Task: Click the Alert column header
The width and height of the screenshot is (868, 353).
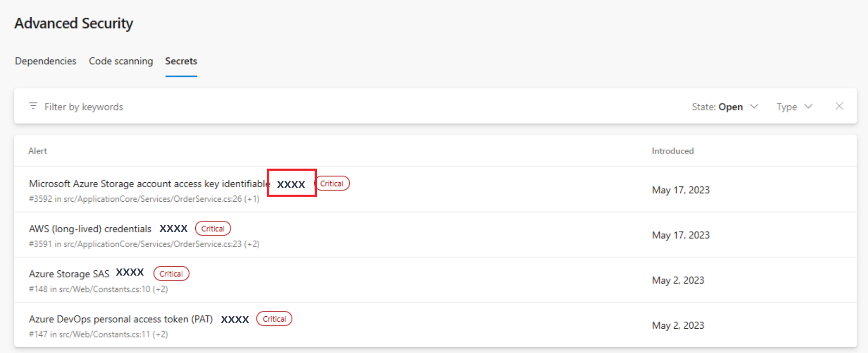Action: pyautogui.click(x=38, y=151)
